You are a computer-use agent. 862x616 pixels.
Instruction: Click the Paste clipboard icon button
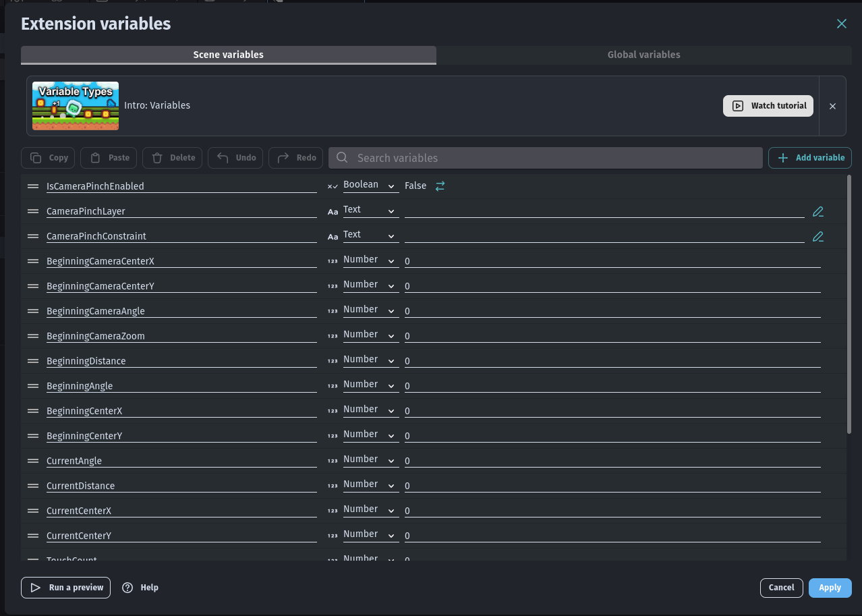(x=109, y=158)
